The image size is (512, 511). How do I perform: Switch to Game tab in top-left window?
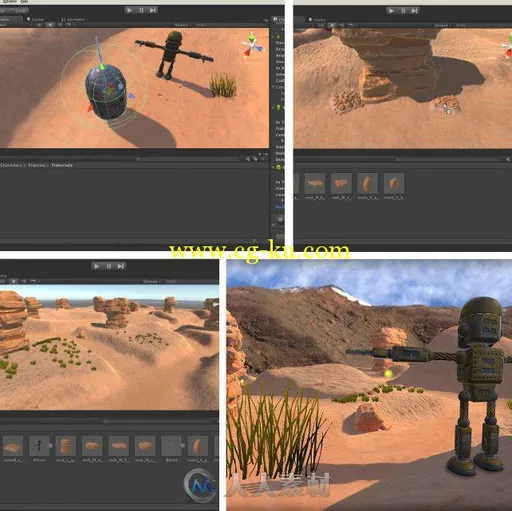[x=35, y=19]
